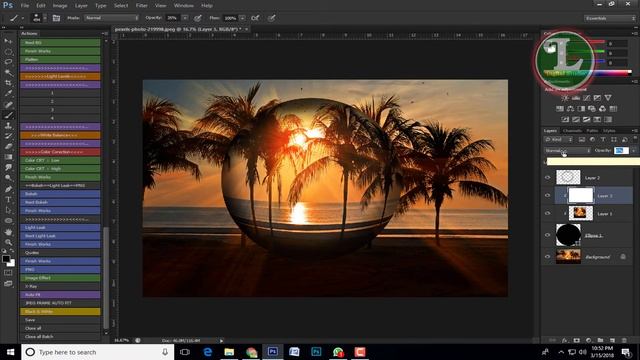The width and height of the screenshot is (640, 360).
Task: Run the Start Light Leak action
Action: click(x=60, y=236)
